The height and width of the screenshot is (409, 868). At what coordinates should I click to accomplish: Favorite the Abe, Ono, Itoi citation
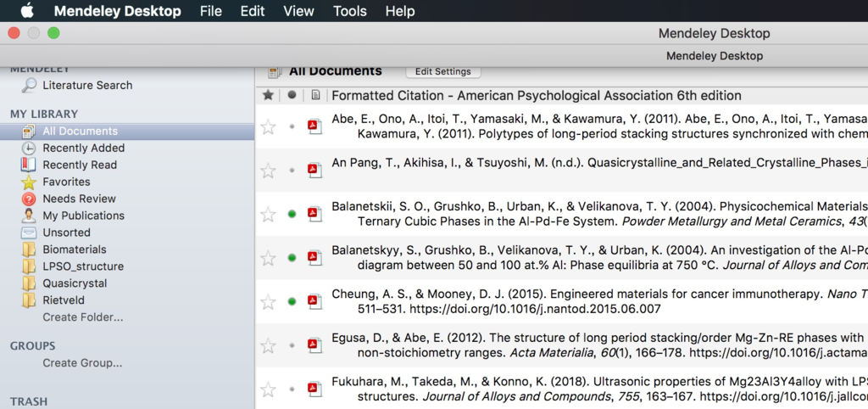[268, 127]
